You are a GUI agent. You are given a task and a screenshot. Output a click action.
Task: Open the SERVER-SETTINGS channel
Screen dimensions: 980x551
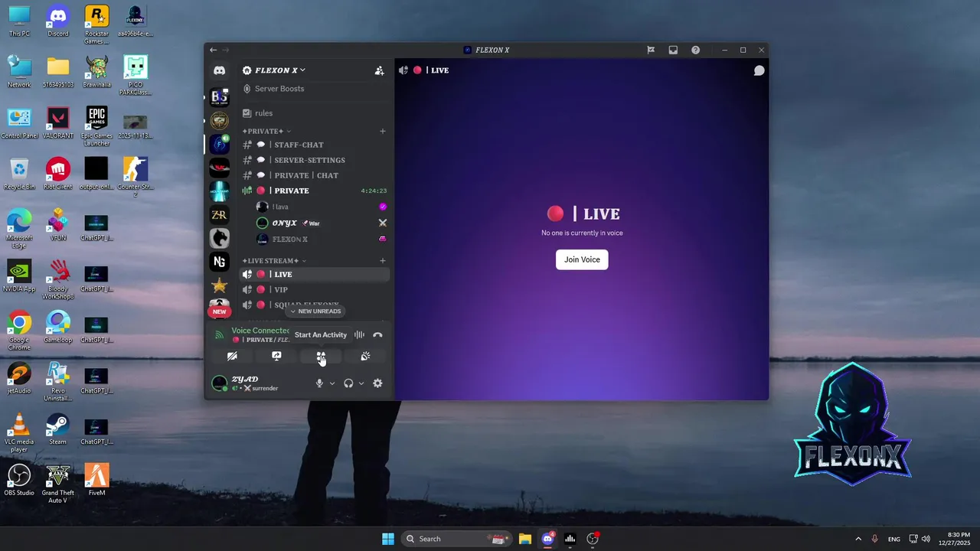tap(315, 160)
